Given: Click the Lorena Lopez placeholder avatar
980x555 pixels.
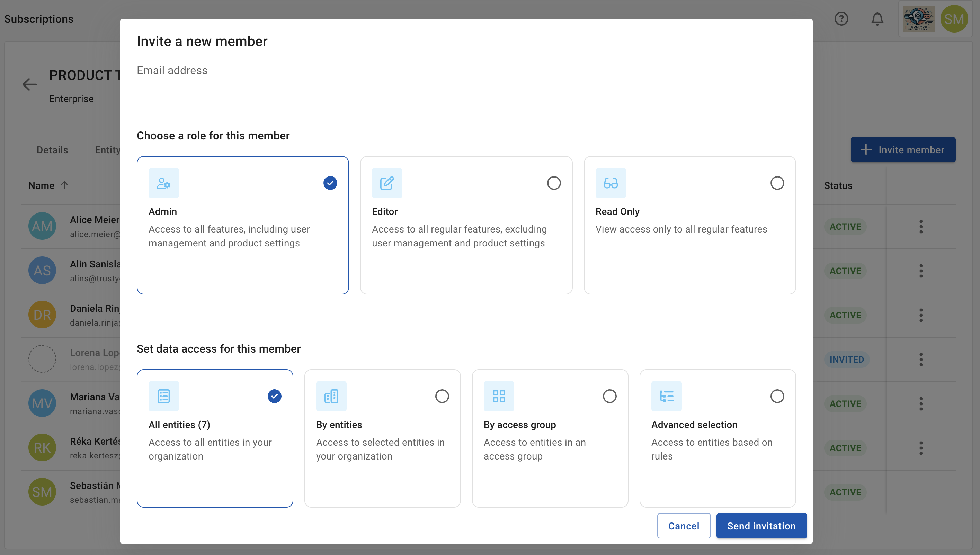Looking at the screenshot, I should click(x=42, y=359).
